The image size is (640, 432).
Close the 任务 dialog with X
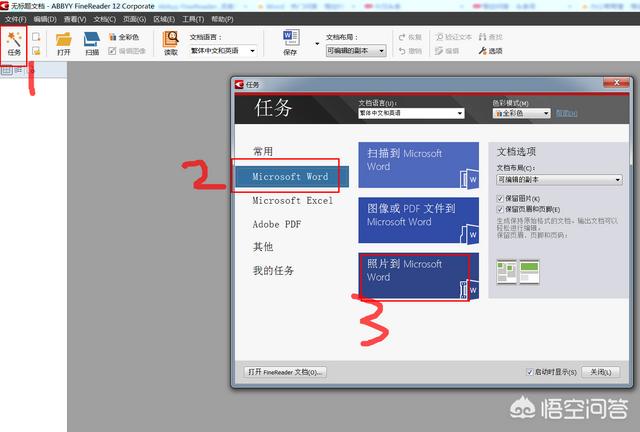(x=617, y=82)
